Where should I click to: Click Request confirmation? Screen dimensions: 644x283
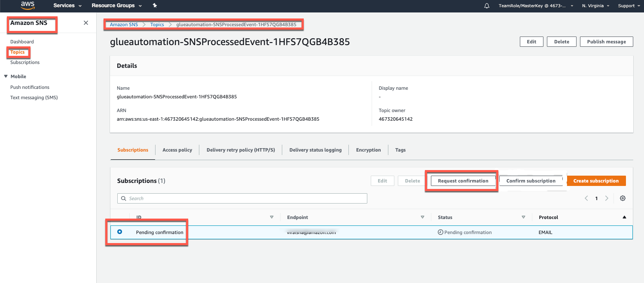coord(463,181)
